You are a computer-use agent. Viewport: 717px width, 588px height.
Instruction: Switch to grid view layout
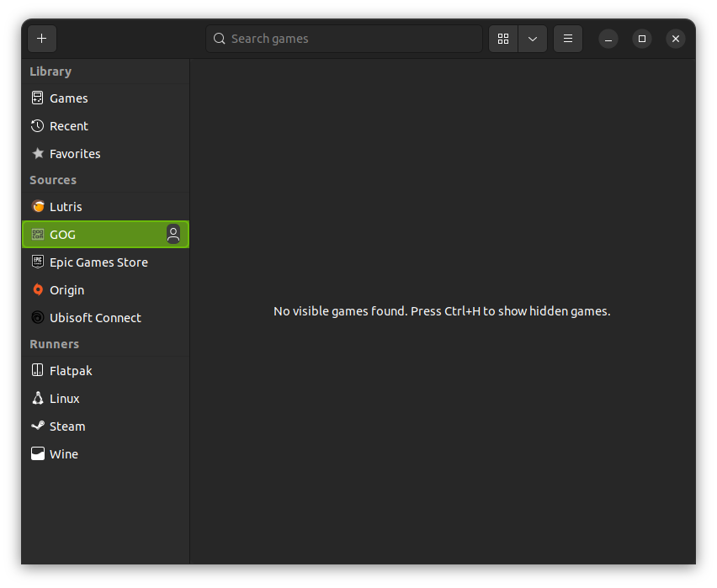[x=503, y=39]
